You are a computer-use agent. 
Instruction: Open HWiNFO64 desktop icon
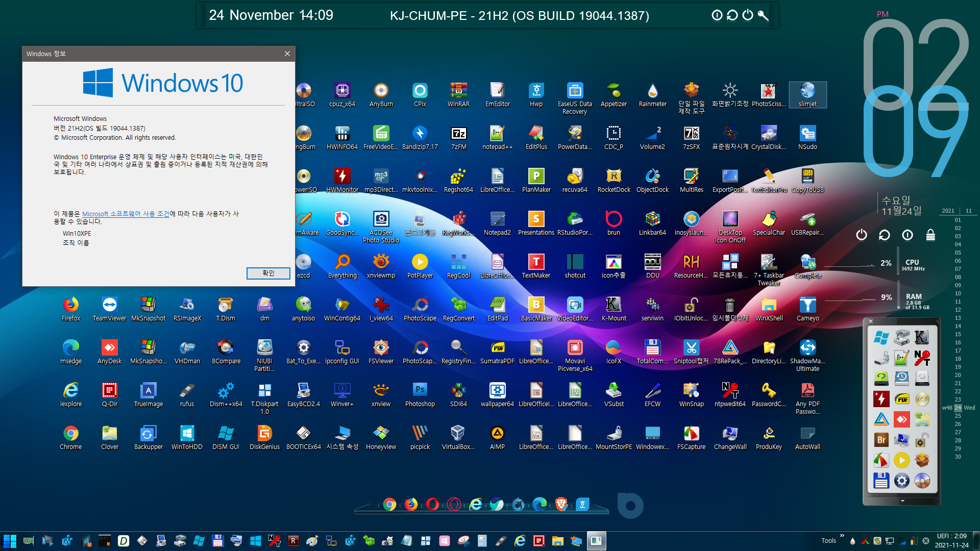[342, 138]
